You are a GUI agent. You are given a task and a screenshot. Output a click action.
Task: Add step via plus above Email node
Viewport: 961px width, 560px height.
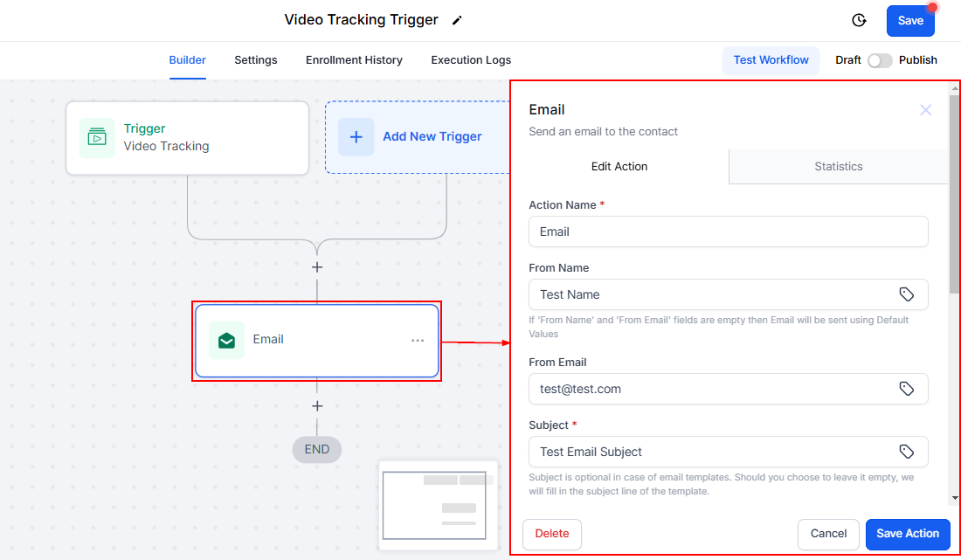[x=317, y=266]
